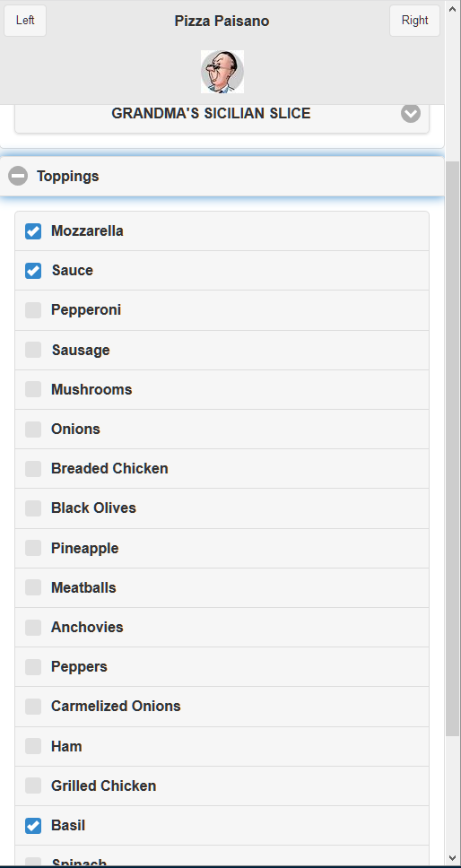The image size is (461, 868).
Task: Click the scrollbar down arrow
Action: (x=453, y=860)
